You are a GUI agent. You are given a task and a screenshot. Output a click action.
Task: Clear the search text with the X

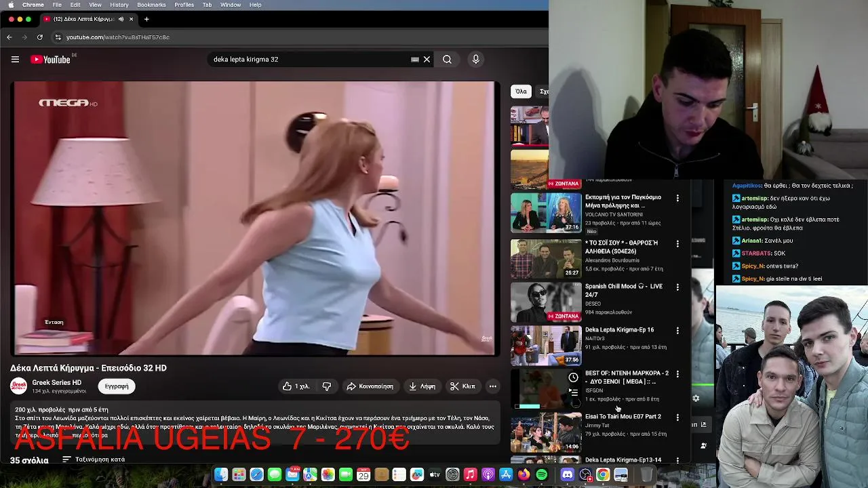click(427, 59)
